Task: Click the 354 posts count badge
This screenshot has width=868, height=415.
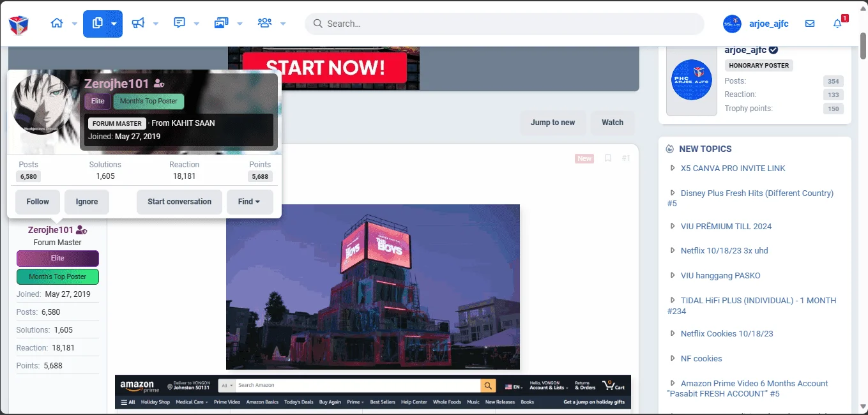Action: pos(833,81)
